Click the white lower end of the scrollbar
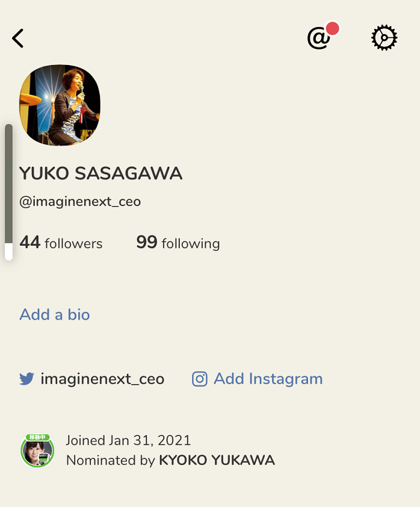This screenshot has height=507, width=420. tap(8, 252)
